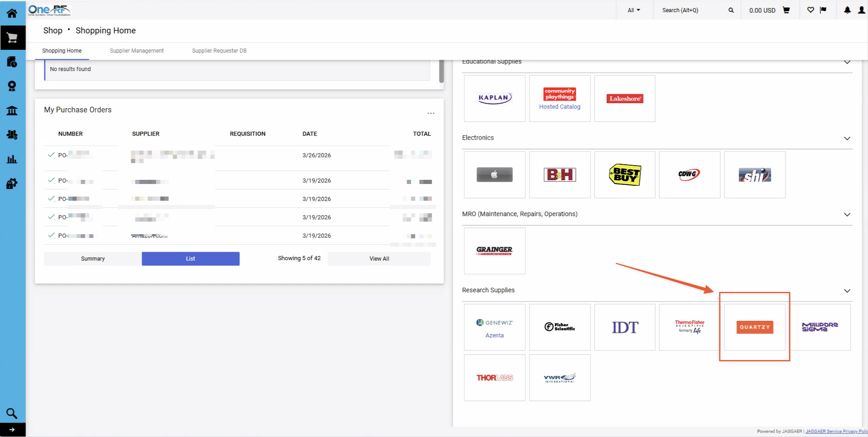Open the Setup gear sidebar icon

[x=12, y=184]
